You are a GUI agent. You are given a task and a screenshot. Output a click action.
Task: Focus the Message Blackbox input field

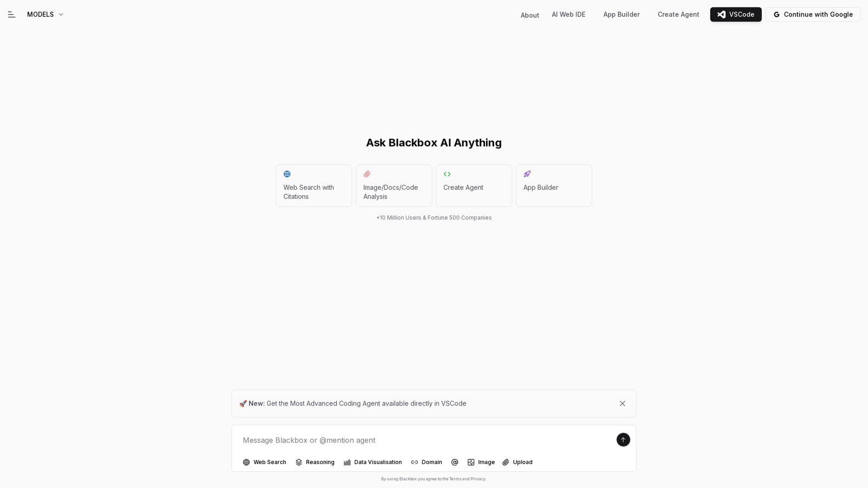coord(426,440)
